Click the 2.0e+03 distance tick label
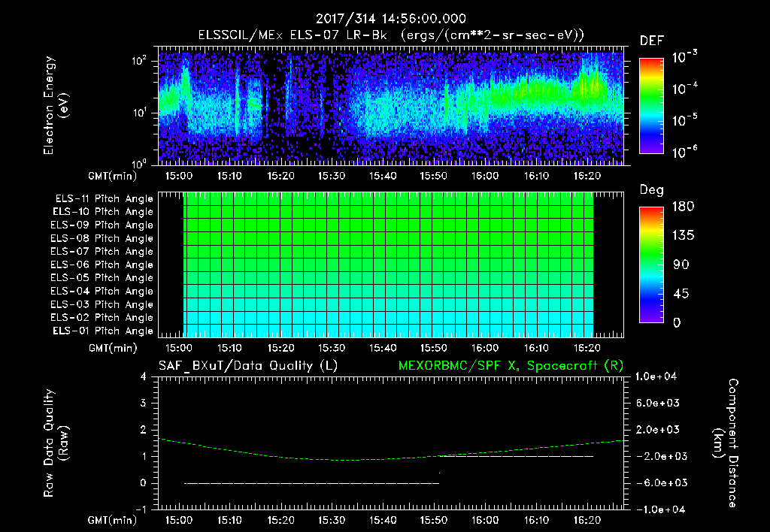The height and width of the screenshot is (532, 770). [658, 430]
